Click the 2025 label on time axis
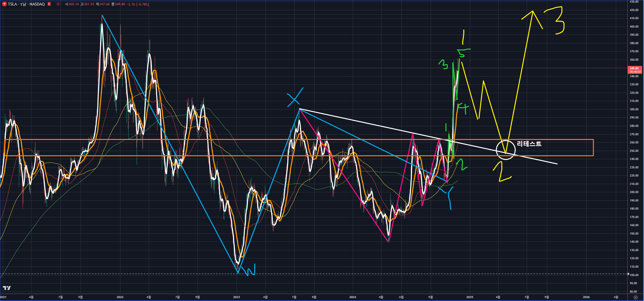Image resolution: width=644 pixels, height=301 pixels. point(470,297)
